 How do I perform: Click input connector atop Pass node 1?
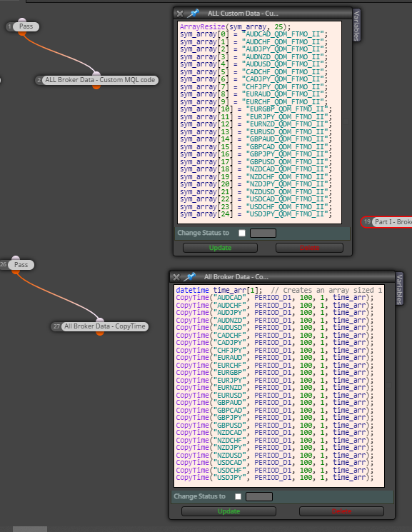click(22, 21)
